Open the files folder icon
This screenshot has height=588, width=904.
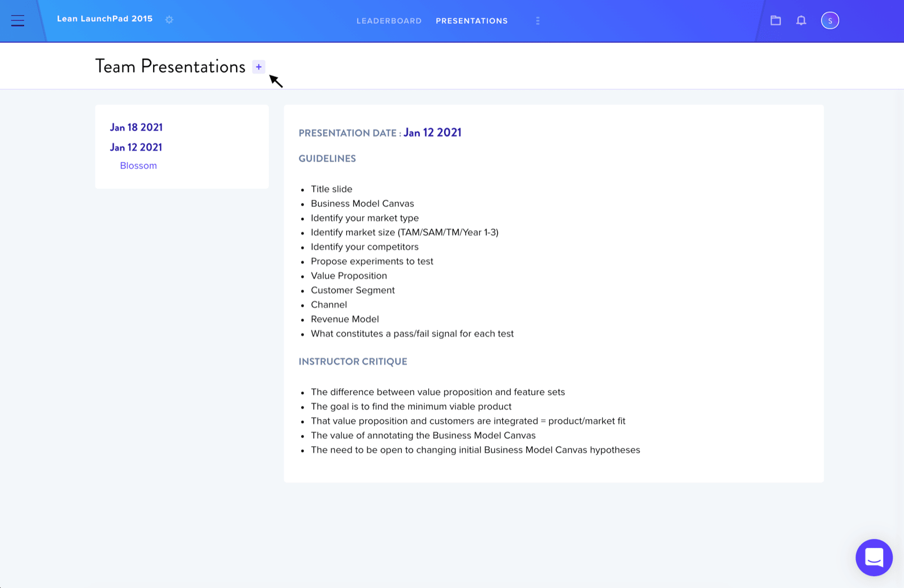[776, 20]
